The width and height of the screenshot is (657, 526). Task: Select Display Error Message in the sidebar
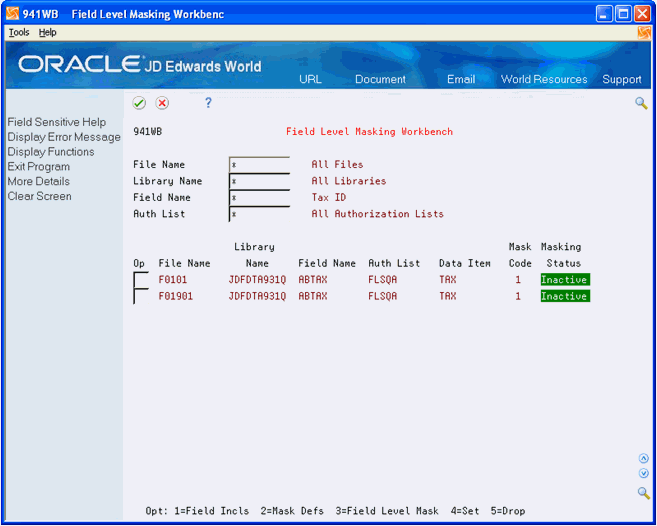(x=64, y=137)
